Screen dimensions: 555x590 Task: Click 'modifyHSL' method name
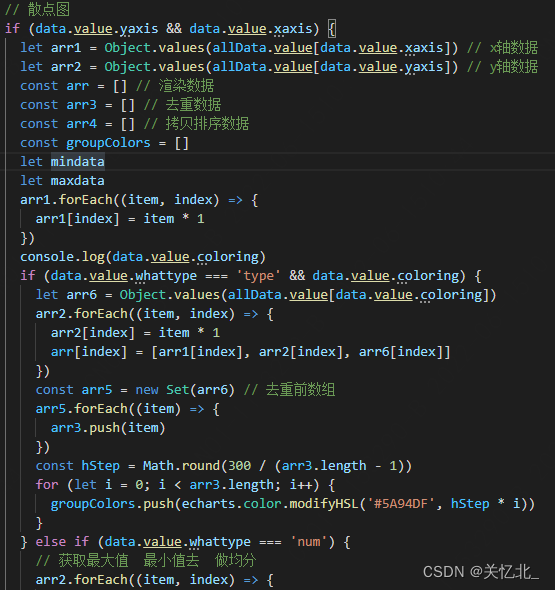(324, 504)
